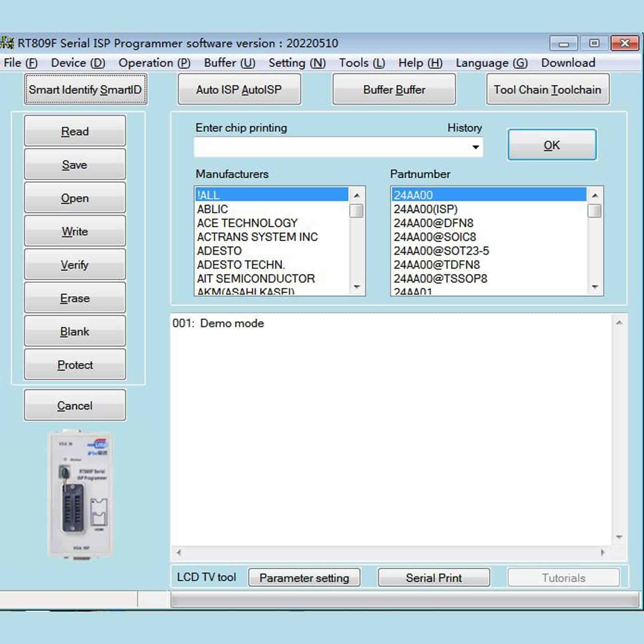Open the Device menu
The image size is (644, 644).
(77, 63)
